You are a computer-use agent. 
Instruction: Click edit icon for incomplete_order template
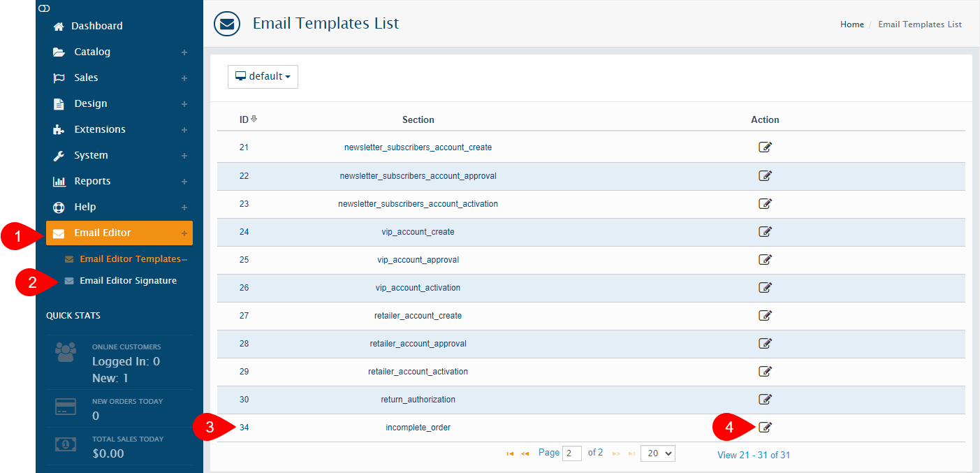pyautogui.click(x=765, y=427)
